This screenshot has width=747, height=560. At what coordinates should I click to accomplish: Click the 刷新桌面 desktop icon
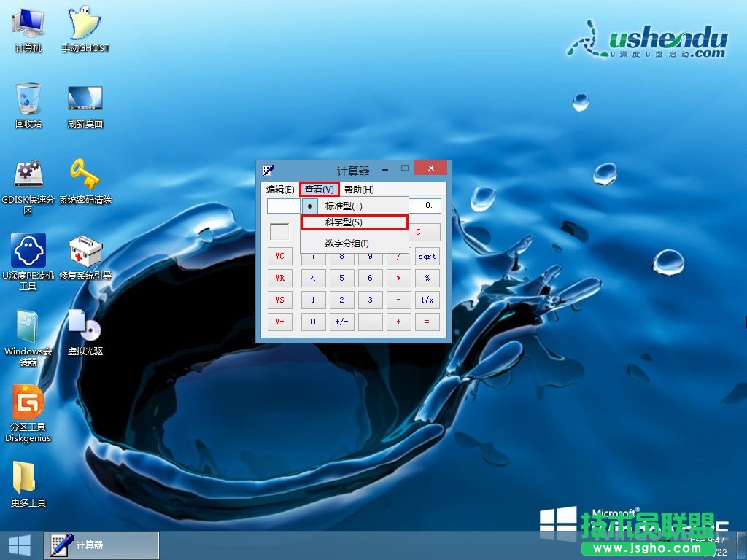point(85,100)
